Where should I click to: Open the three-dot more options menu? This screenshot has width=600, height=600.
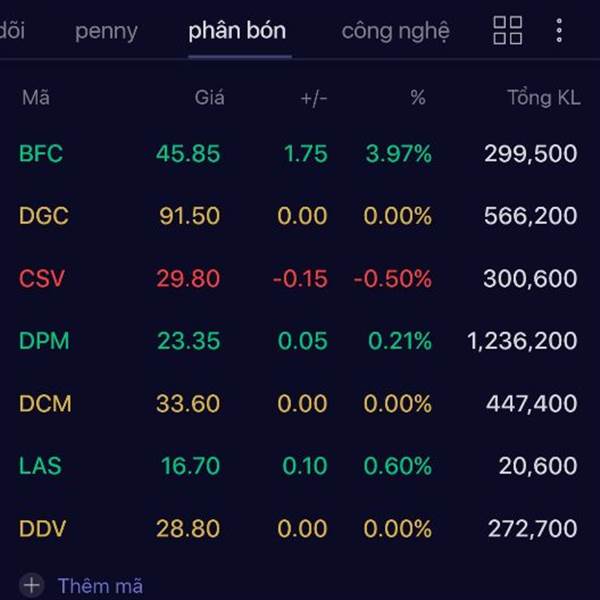(559, 30)
